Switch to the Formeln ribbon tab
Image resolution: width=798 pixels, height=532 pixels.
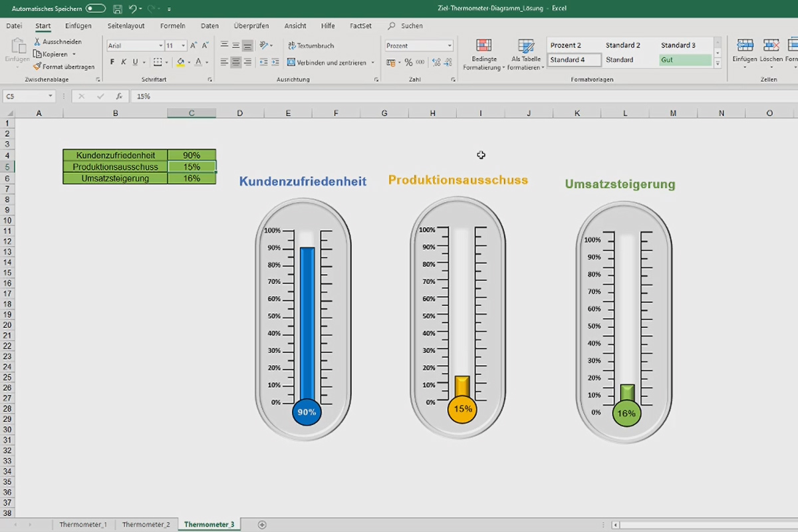click(x=173, y=26)
